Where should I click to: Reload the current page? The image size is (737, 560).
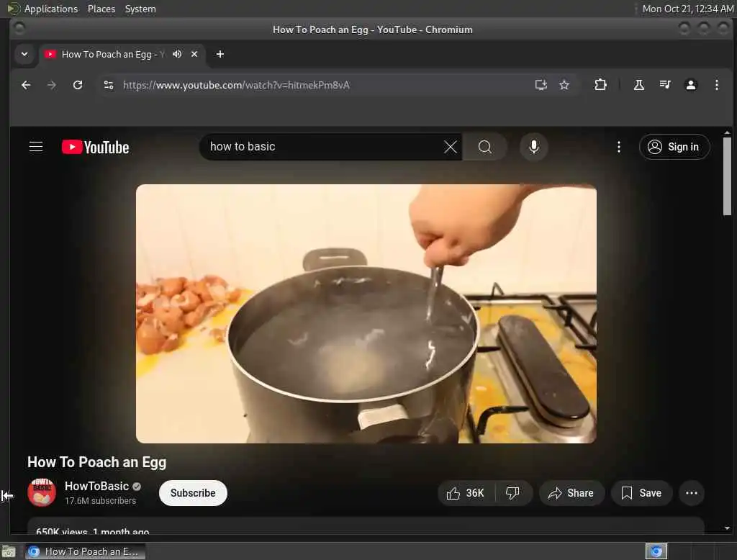click(x=78, y=85)
